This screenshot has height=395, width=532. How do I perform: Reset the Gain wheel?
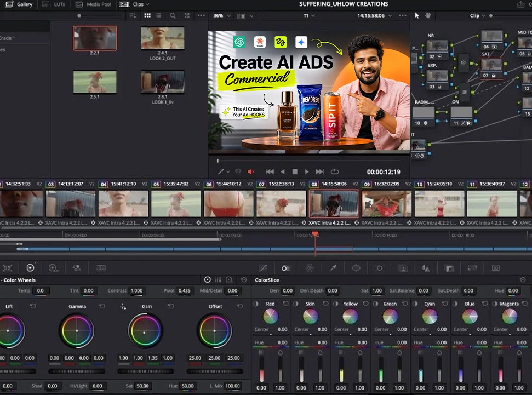point(171,306)
